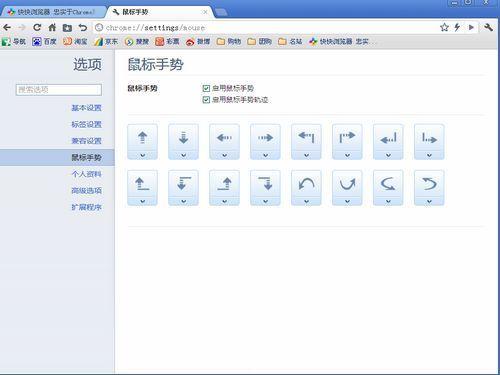Open 基本设置 in the settings sidebar
The height and width of the screenshot is (375, 500).
[86, 108]
